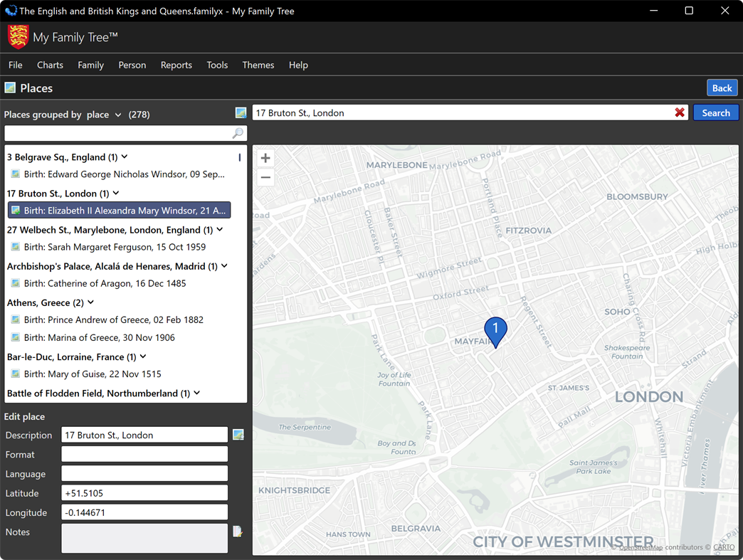Click the map icon next to Description field
This screenshot has width=743, height=560.
click(238, 435)
